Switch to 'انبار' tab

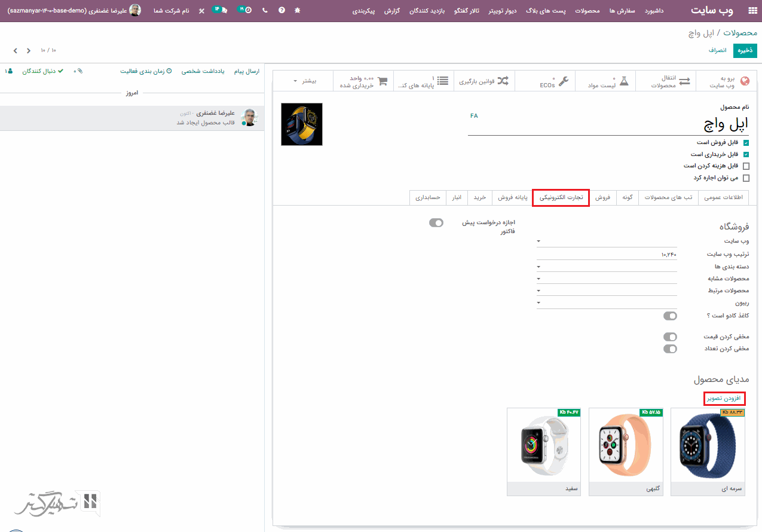coord(457,197)
